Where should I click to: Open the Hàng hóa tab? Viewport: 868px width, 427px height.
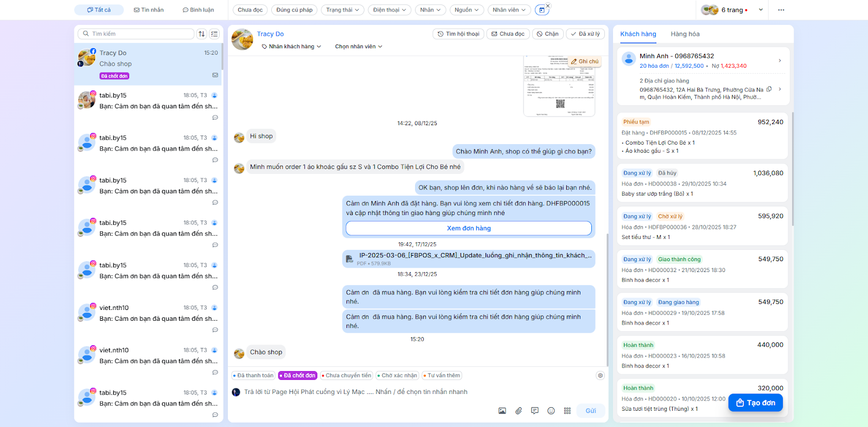click(x=685, y=34)
